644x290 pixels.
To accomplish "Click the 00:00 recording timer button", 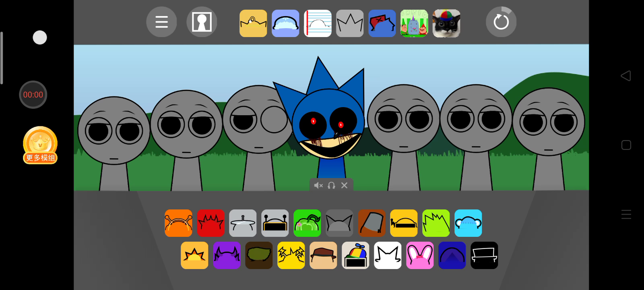I will [x=33, y=95].
